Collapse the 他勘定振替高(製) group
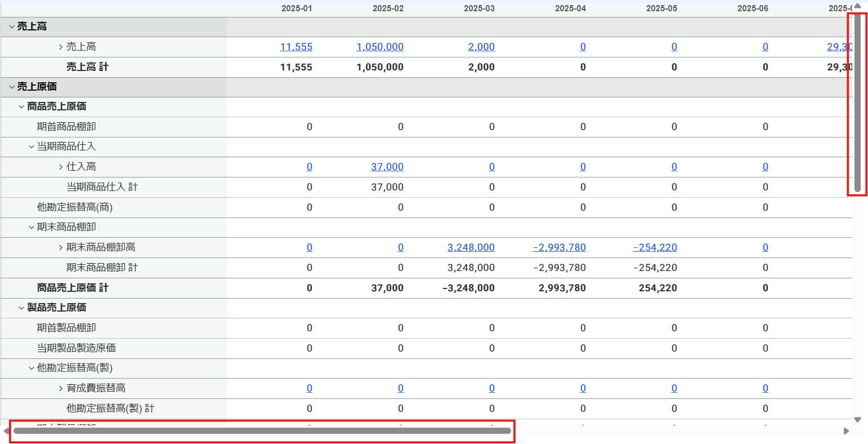The image size is (868, 444). click(32, 368)
